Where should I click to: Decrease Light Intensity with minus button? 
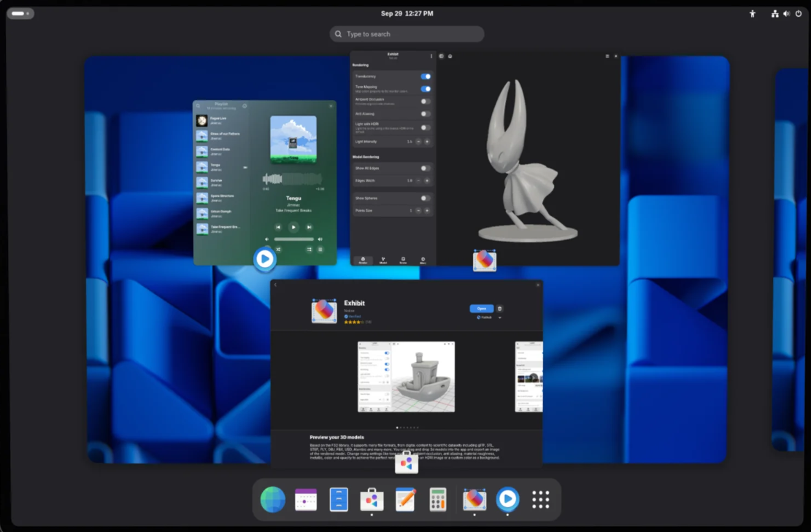pos(418,142)
